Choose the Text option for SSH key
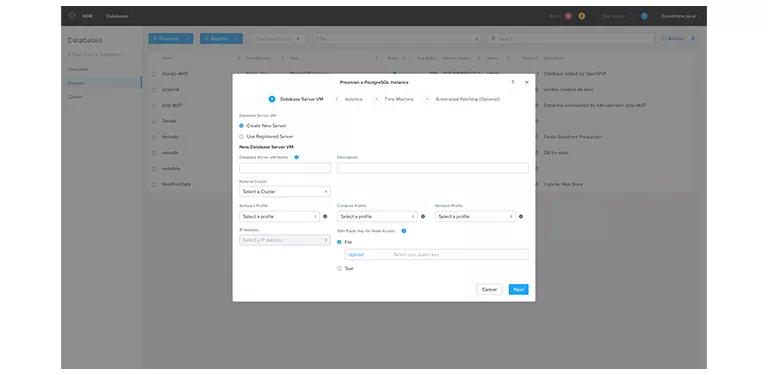 pos(339,268)
